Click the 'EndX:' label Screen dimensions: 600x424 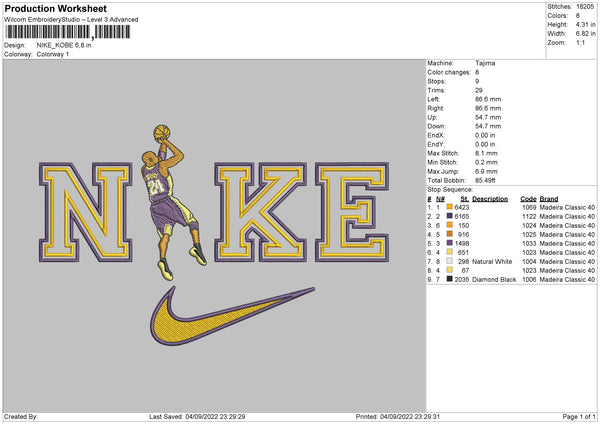click(436, 135)
